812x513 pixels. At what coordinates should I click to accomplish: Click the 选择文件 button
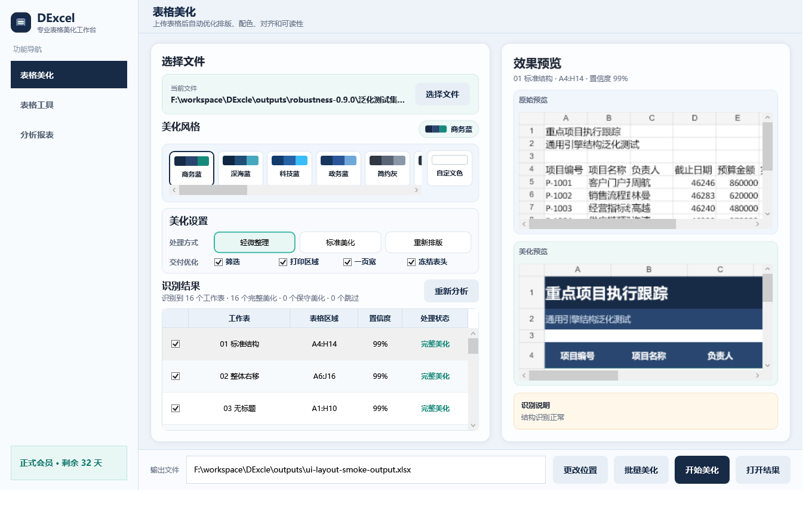pos(442,94)
